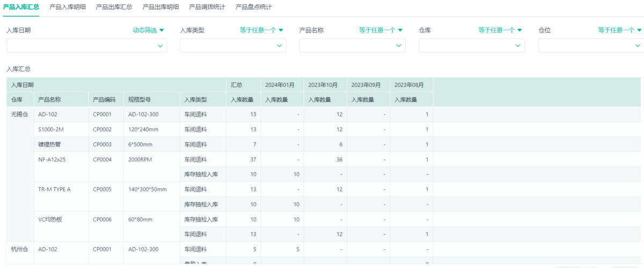Expand the 入库日期 selection box
The width and height of the screenshot is (644, 268).
(86, 46)
